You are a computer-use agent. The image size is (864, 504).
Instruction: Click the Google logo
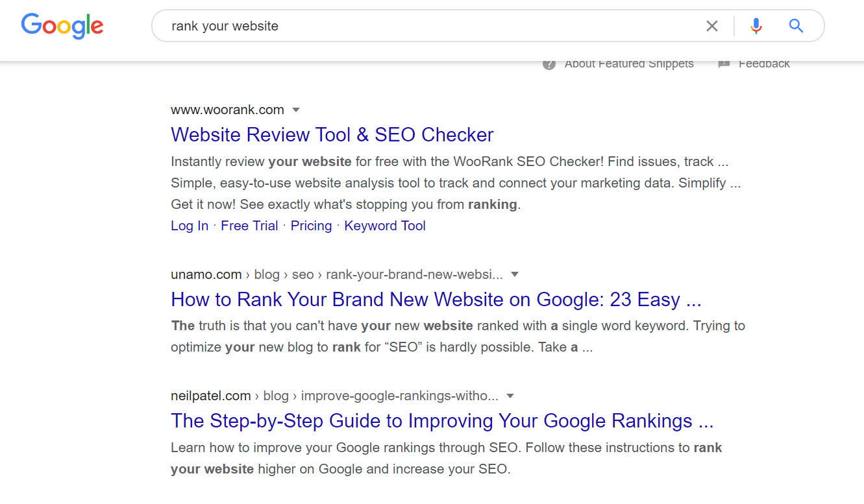click(x=62, y=26)
